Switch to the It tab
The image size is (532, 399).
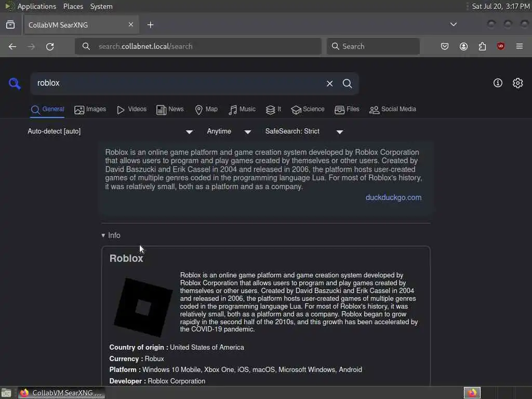273,110
